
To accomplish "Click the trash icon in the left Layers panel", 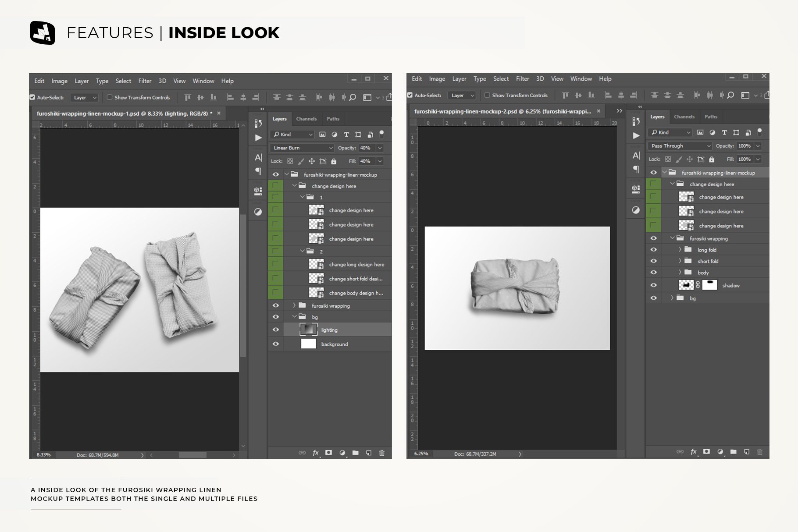I will [382, 453].
